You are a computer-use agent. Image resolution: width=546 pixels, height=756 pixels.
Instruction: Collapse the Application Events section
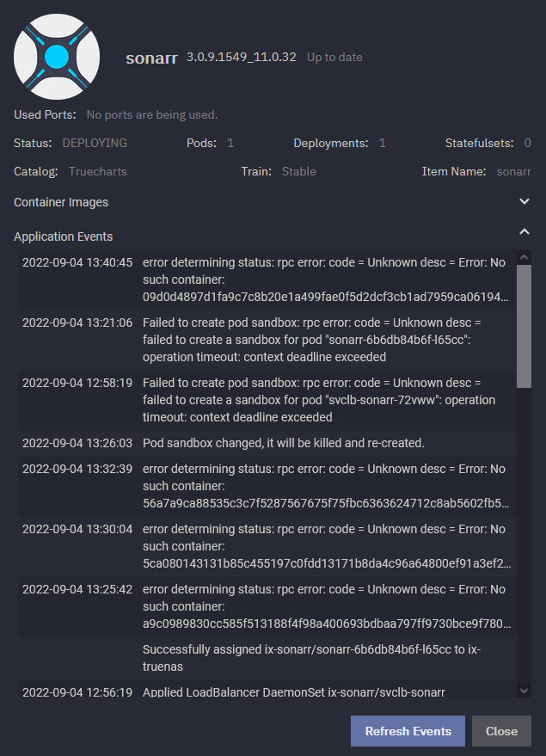point(525,232)
